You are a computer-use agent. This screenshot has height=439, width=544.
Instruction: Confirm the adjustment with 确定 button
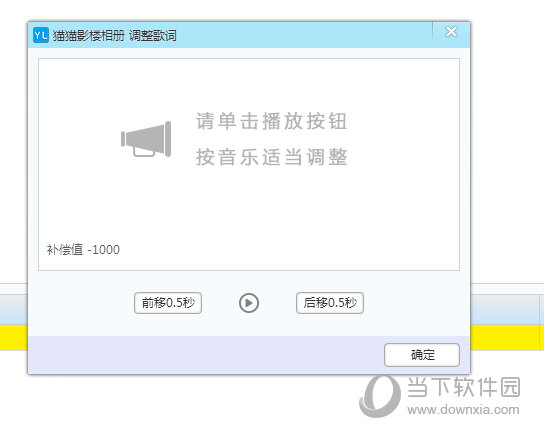coord(422,355)
